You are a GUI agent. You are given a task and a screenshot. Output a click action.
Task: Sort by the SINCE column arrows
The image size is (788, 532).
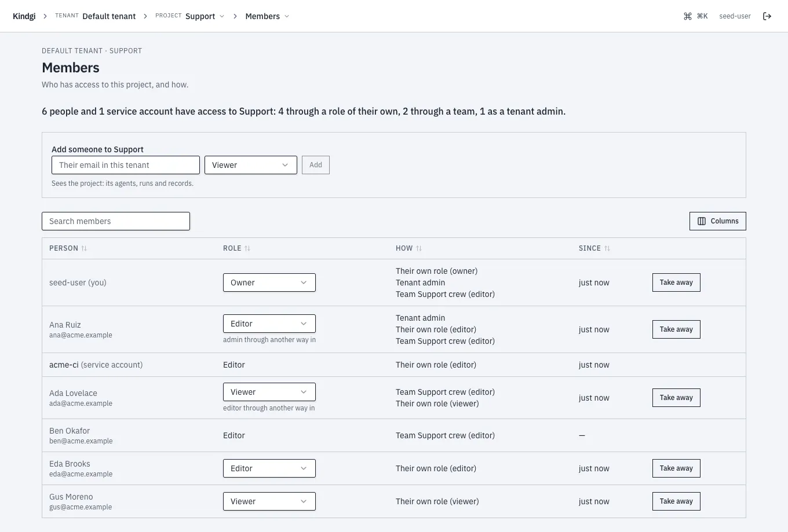point(607,248)
